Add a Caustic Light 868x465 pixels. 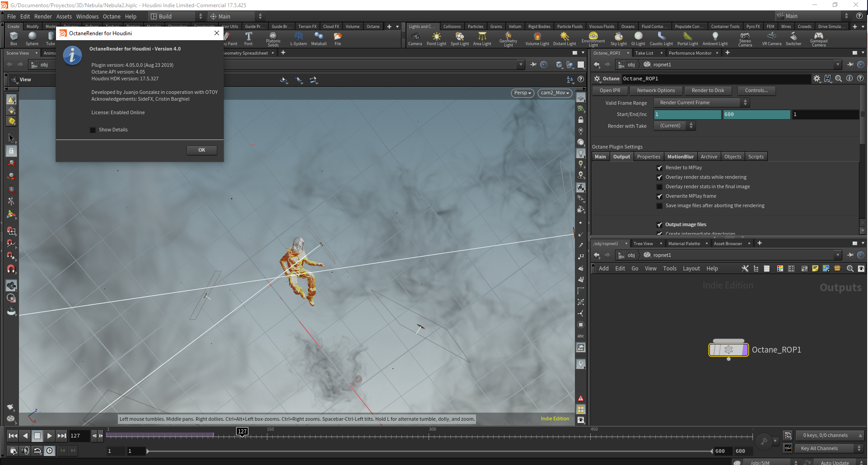tap(661, 38)
